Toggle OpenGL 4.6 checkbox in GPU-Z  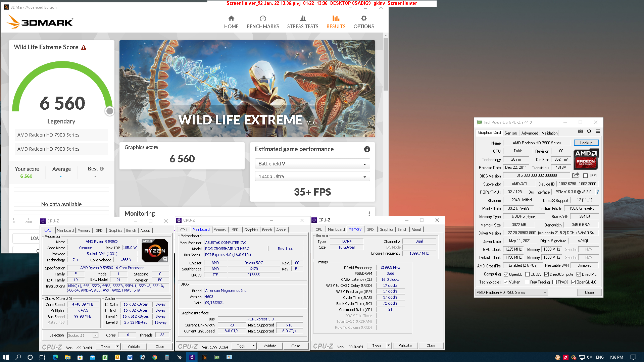pyautogui.click(x=573, y=282)
